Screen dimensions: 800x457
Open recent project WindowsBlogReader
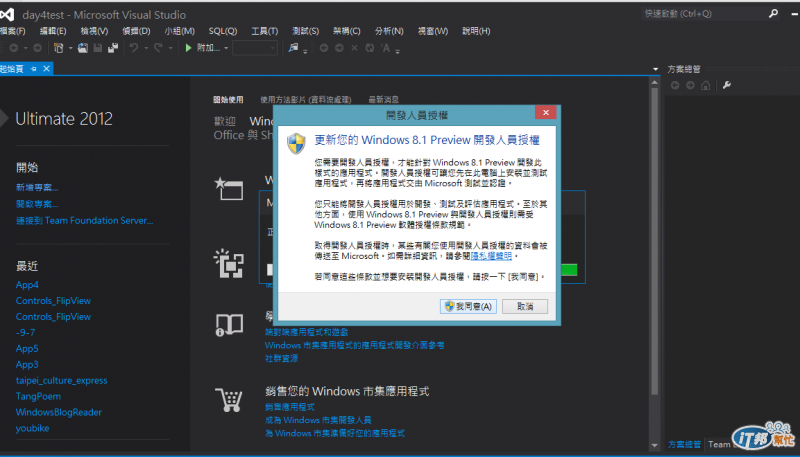coord(59,412)
